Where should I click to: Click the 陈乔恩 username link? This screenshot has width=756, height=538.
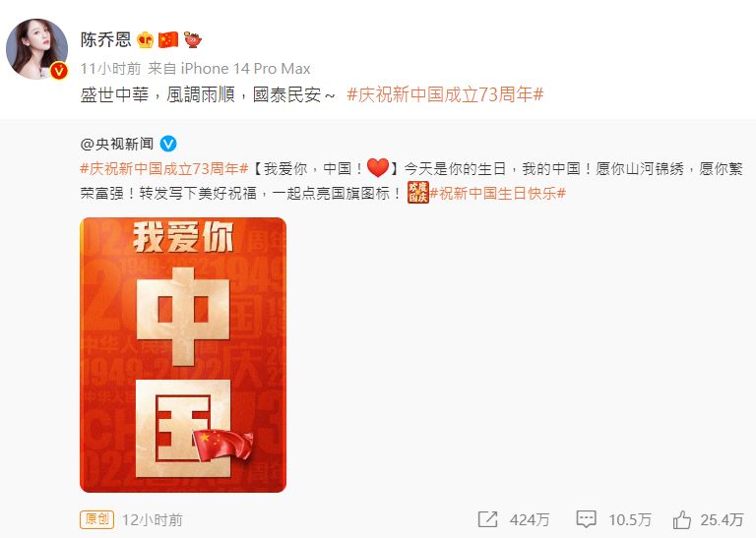coord(105,39)
